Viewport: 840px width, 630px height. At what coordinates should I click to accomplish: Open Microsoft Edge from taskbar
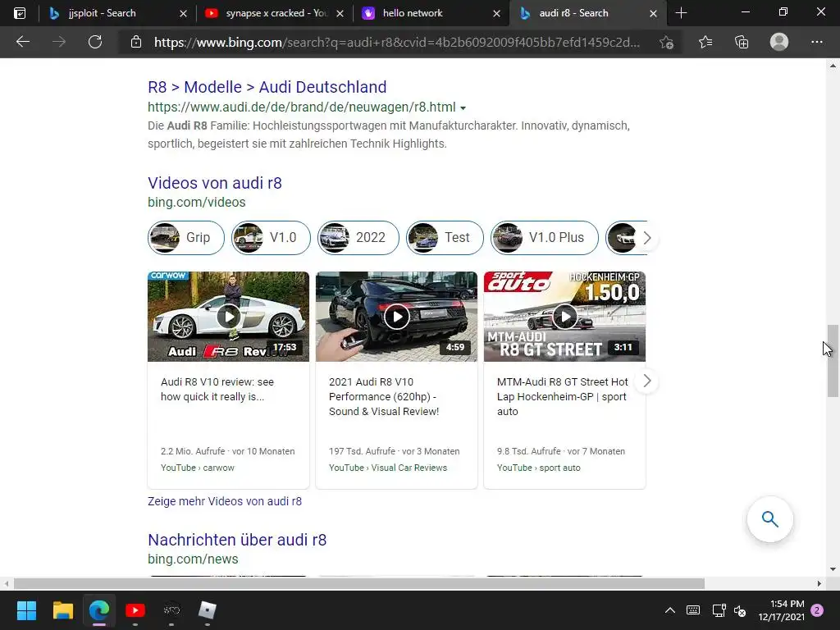pyautogui.click(x=99, y=610)
